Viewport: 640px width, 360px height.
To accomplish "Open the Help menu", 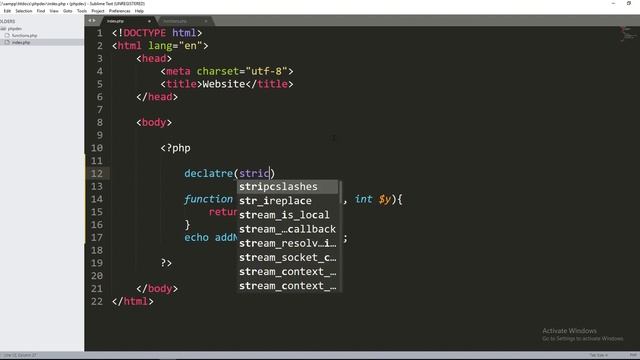I will coord(139,11).
